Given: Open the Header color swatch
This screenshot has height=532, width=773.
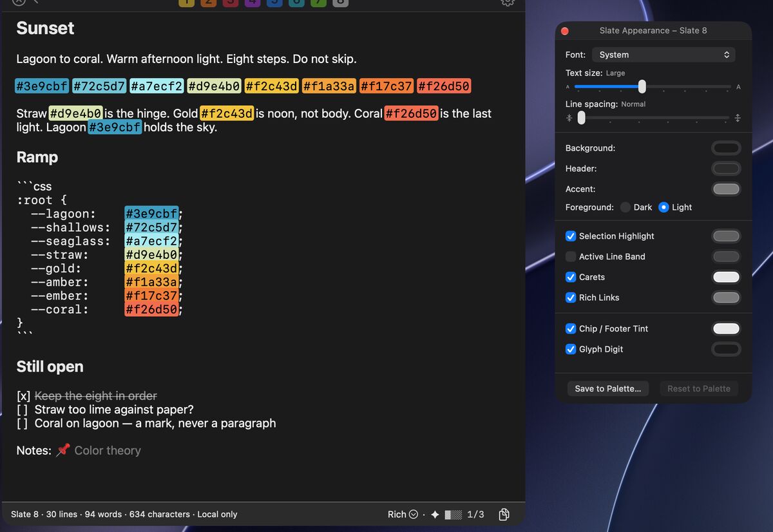Looking at the screenshot, I should click(726, 169).
